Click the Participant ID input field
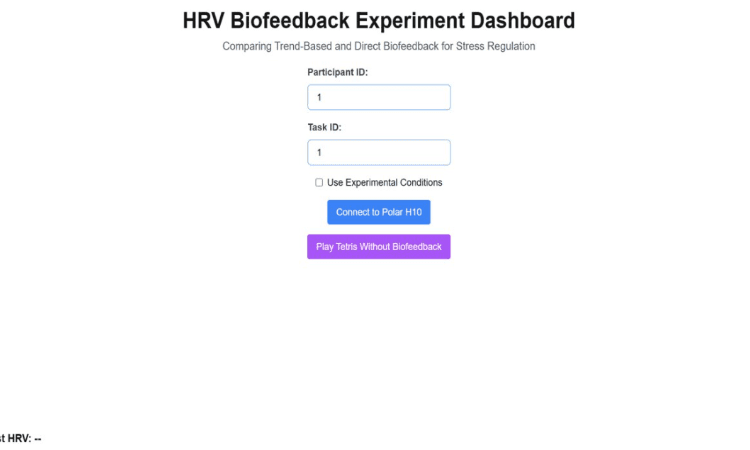The width and height of the screenshot is (750, 450). (378, 97)
